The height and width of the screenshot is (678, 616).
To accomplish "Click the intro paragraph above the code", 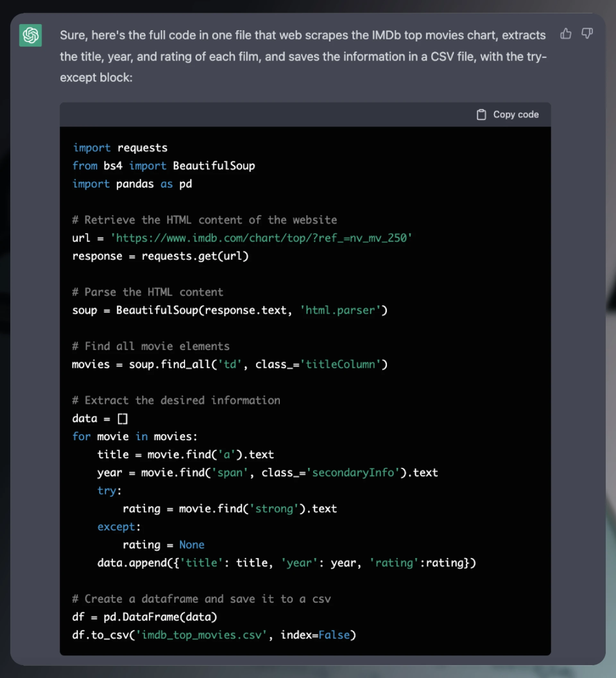I will coord(303,56).
